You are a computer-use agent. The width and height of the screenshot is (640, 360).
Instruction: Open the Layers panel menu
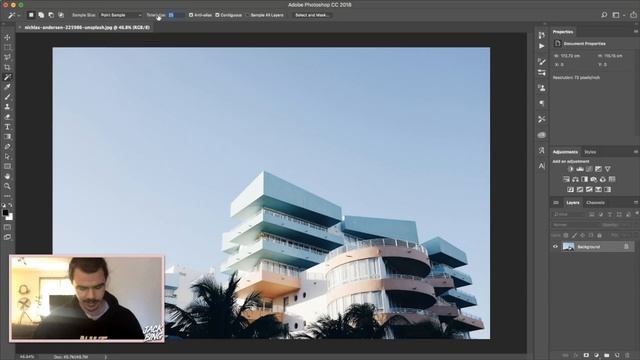[x=636, y=202]
